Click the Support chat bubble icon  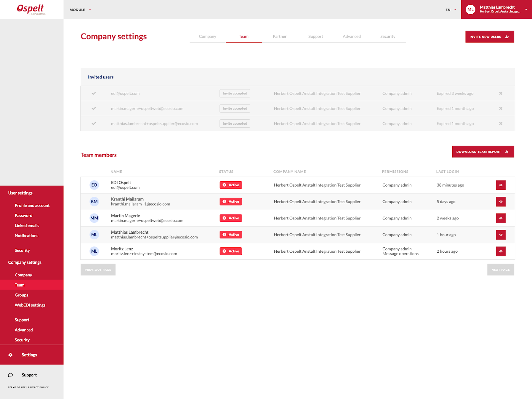tap(10, 375)
